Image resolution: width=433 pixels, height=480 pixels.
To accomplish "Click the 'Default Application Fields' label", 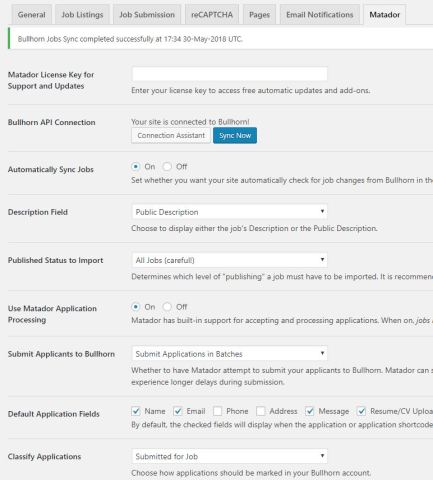I will click(x=54, y=414).
